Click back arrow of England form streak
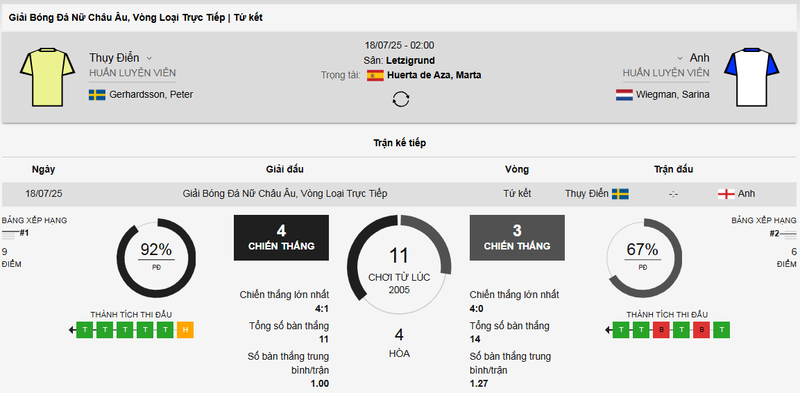The image size is (800, 393). (609, 330)
